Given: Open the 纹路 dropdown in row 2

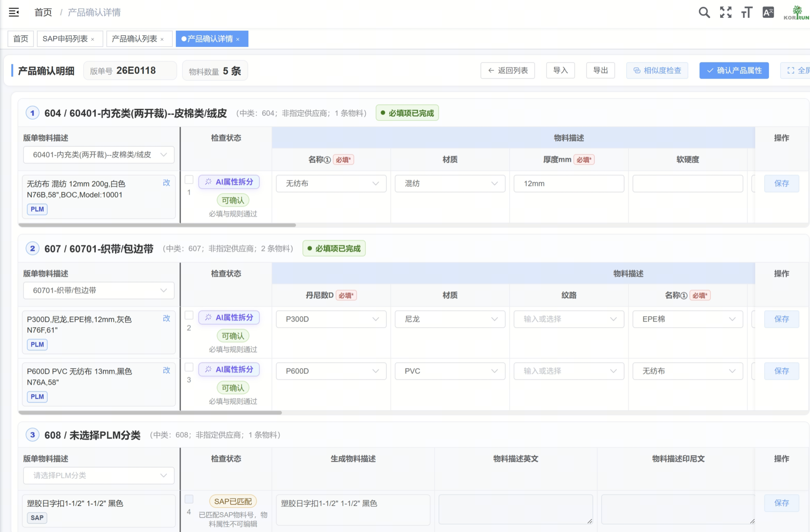Looking at the screenshot, I should click(x=569, y=319).
